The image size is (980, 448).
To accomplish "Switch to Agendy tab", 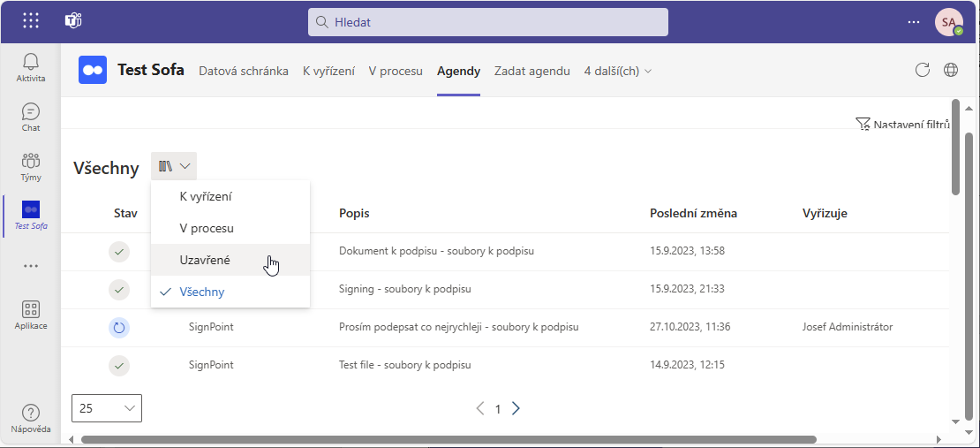I will pyautogui.click(x=459, y=71).
